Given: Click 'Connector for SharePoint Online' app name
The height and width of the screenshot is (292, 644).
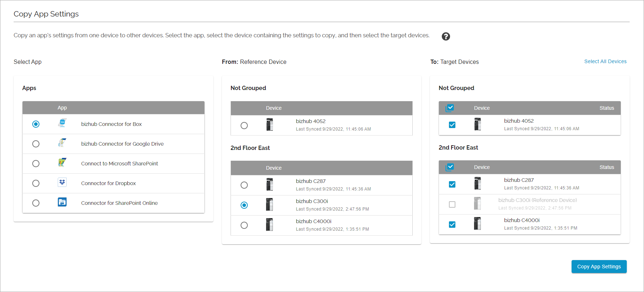Looking at the screenshot, I should pos(119,203).
